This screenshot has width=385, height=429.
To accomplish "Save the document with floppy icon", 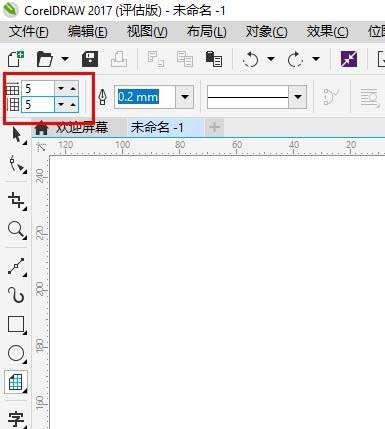I will pos(90,59).
